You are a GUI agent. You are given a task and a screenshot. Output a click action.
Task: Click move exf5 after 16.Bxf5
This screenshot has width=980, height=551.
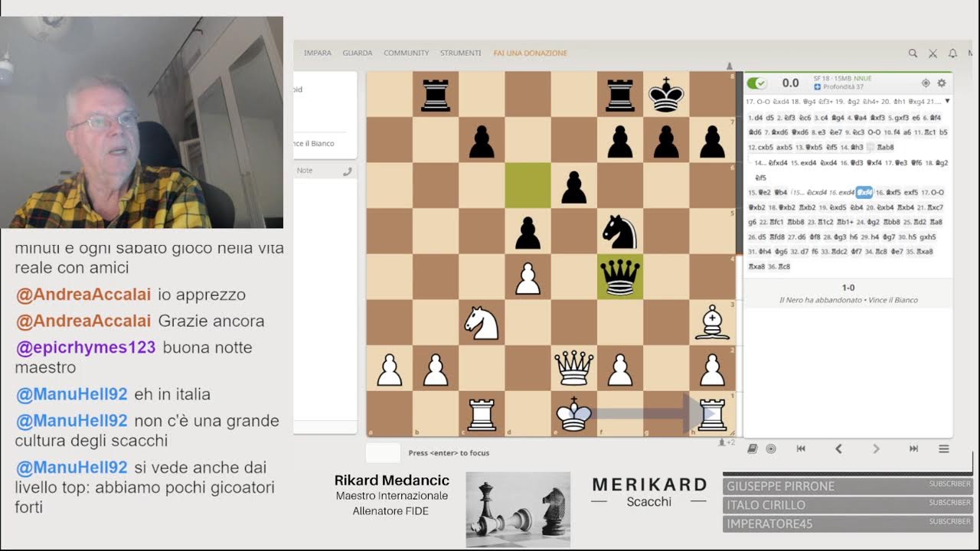pyautogui.click(x=911, y=192)
